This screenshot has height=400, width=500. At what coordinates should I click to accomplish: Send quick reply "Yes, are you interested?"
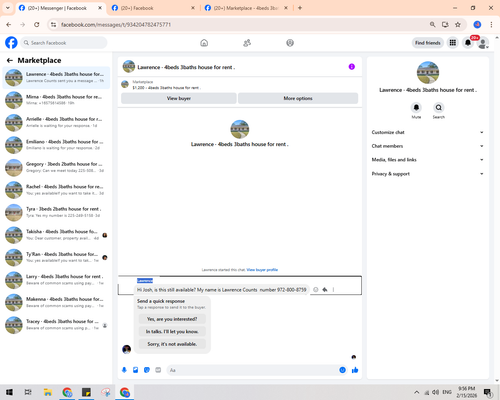tap(172, 319)
